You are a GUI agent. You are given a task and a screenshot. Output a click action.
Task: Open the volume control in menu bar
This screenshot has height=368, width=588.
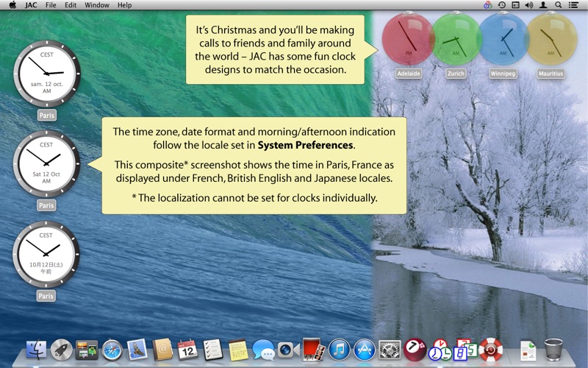[x=528, y=5]
